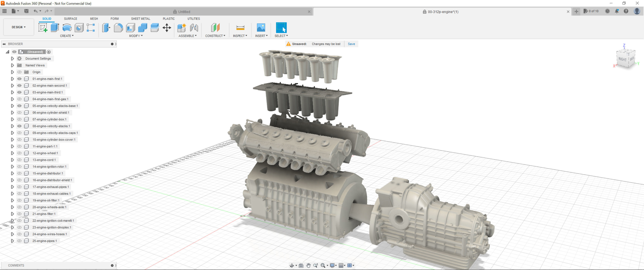Click the Save link in warning

[351, 44]
